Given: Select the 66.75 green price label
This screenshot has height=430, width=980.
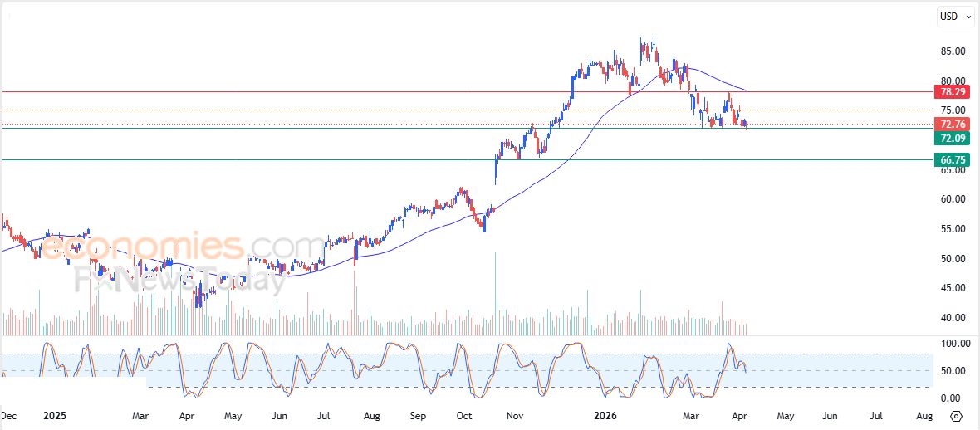Looking at the screenshot, I should click(952, 160).
